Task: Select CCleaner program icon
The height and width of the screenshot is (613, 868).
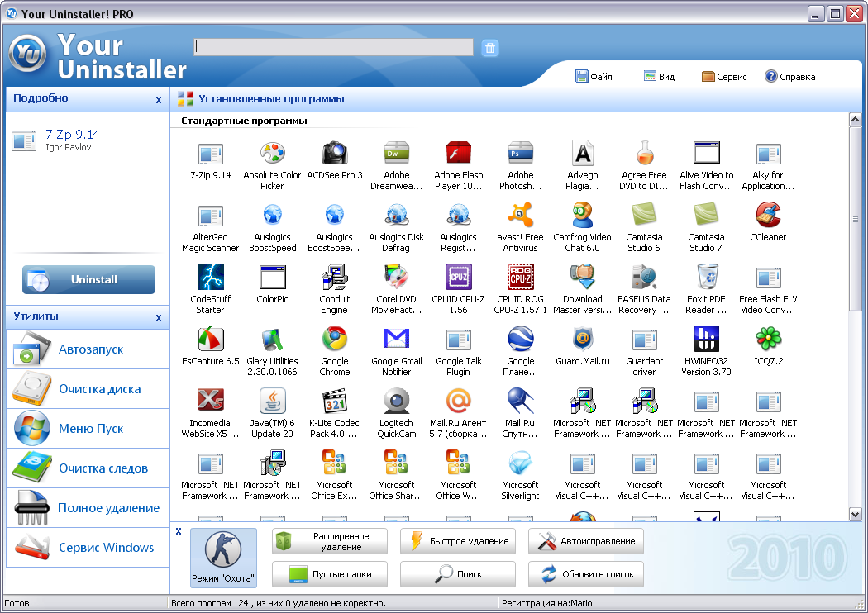Action: 768,215
